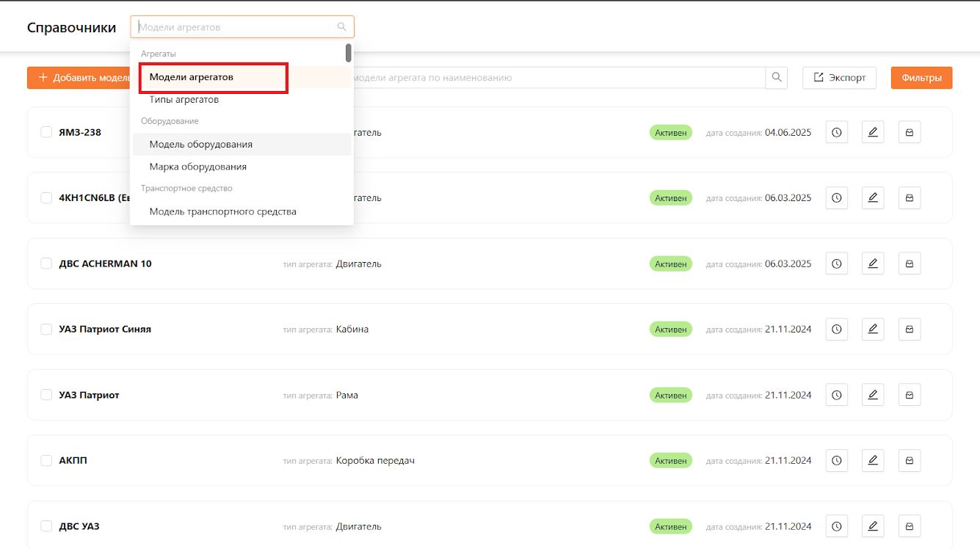Click the Справочники reference selector combo box

pyautogui.click(x=242, y=27)
